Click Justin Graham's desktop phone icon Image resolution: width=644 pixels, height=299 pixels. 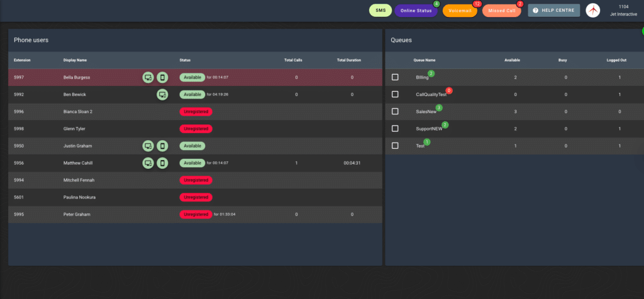148,146
